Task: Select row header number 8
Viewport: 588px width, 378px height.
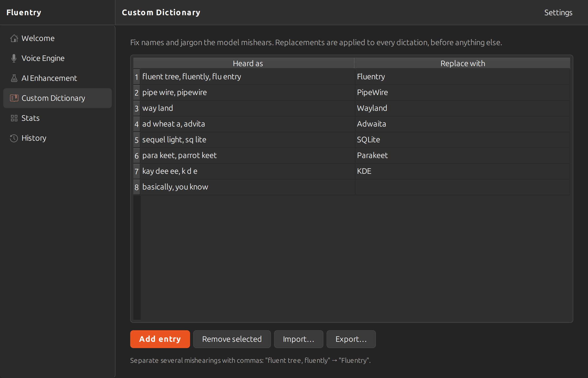Action: (137, 187)
